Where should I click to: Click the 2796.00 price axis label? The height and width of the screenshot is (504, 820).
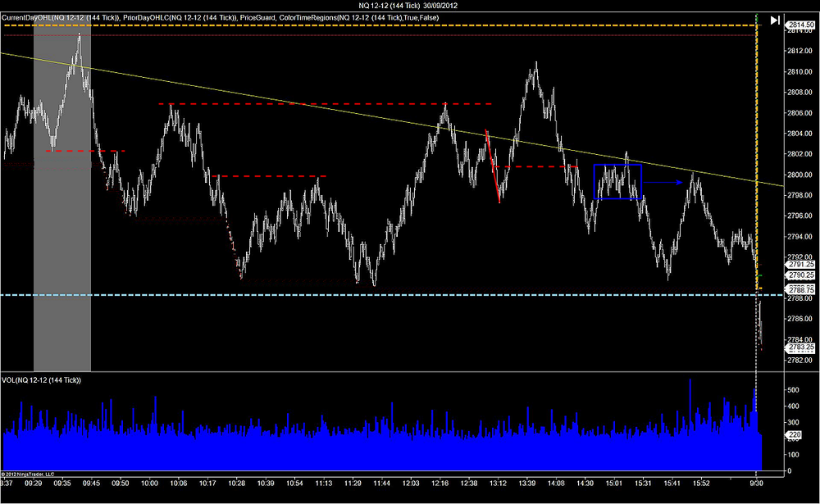[799, 216]
